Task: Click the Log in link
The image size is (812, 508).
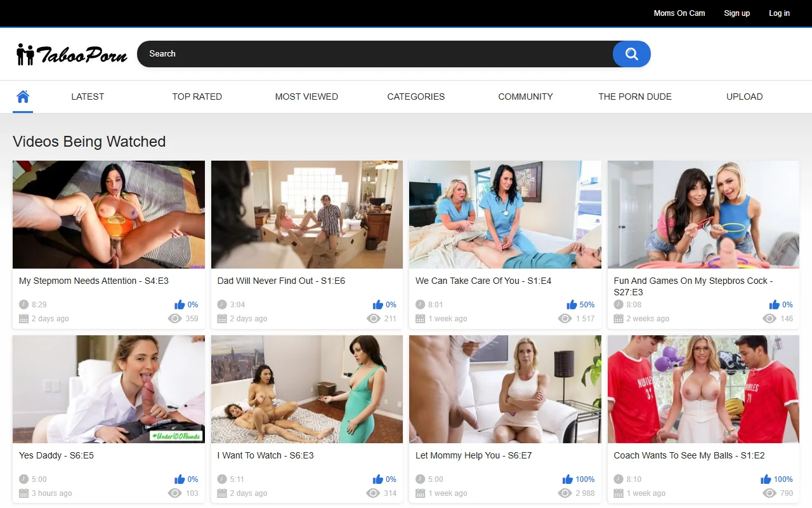Action: (x=779, y=13)
